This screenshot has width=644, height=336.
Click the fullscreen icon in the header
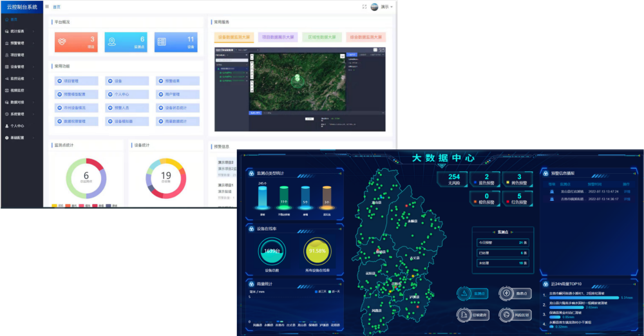coord(365,7)
